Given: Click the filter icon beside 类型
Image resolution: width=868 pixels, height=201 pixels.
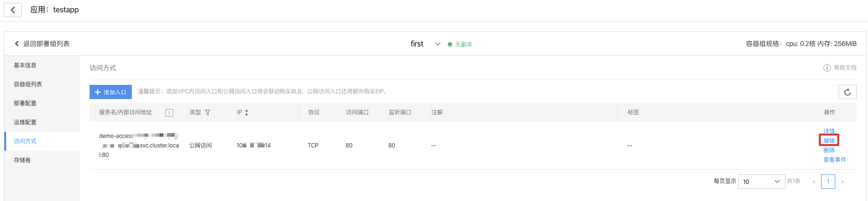Looking at the screenshot, I should click(208, 112).
